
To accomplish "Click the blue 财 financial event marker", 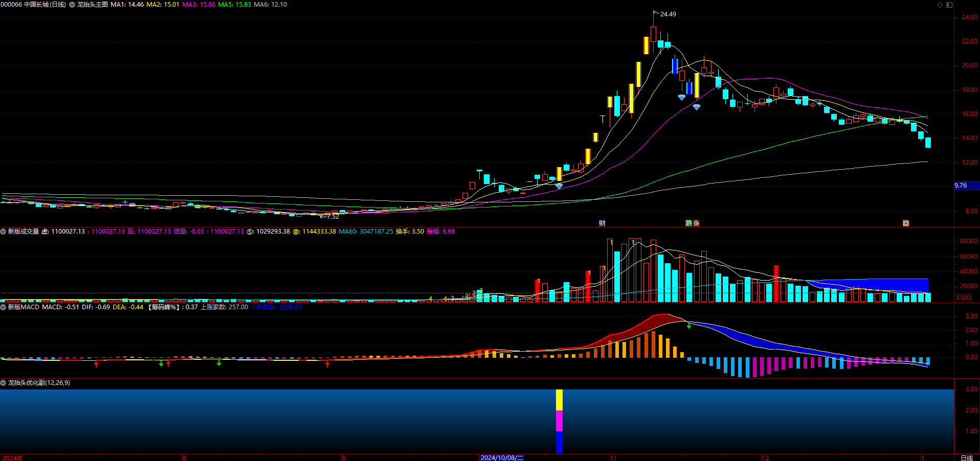I will tap(602, 223).
